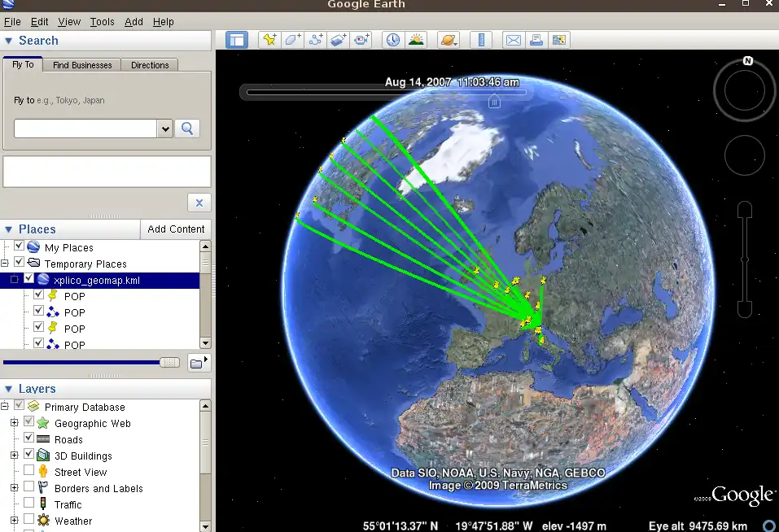This screenshot has width=779, height=532.
Task: Click Places list scroll down arrow
Action: pyautogui.click(x=205, y=343)
